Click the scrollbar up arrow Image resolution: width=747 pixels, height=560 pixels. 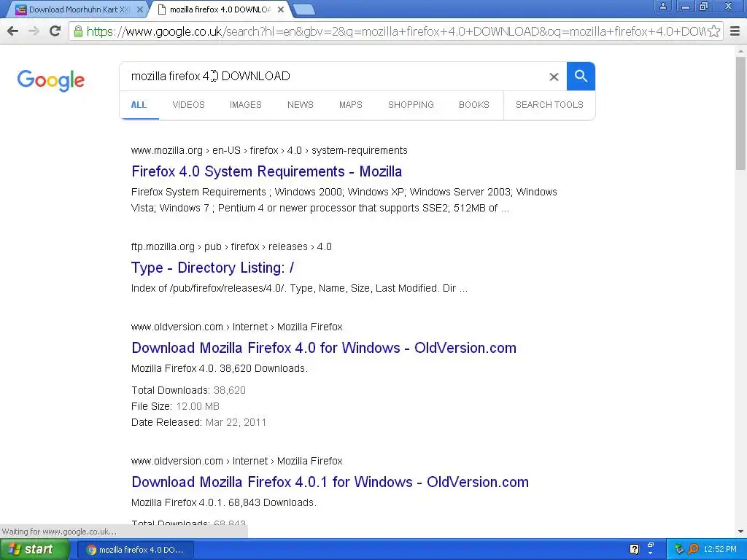[x=740, y=50]
